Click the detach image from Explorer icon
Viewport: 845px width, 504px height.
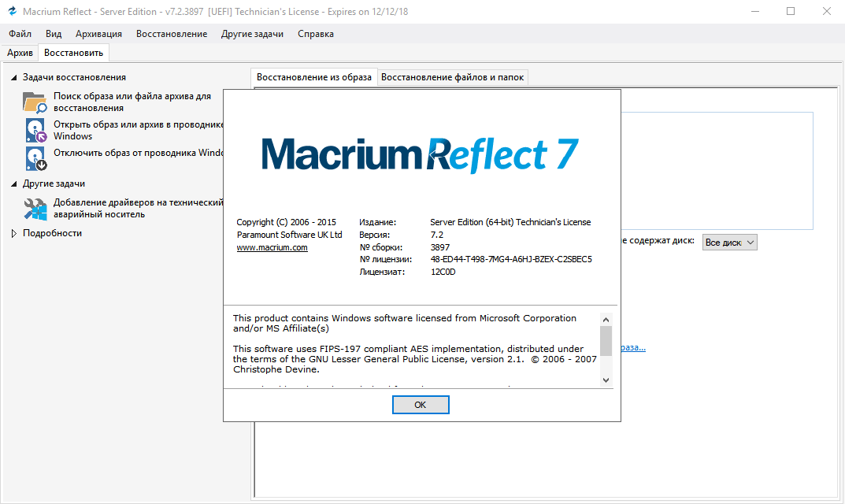pos(36,158)
